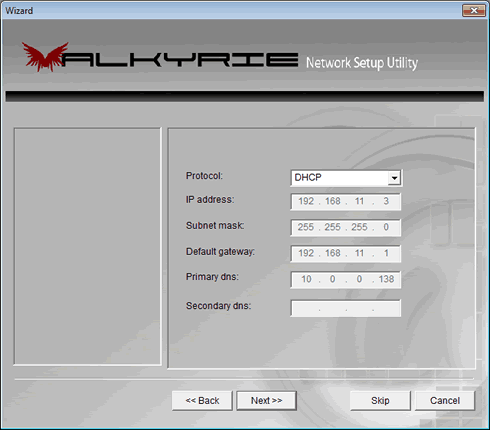Image resolution: width=490 pixels, height=430 pixels.
Task: Go back with the << Back button
Action: coord(202,400)
